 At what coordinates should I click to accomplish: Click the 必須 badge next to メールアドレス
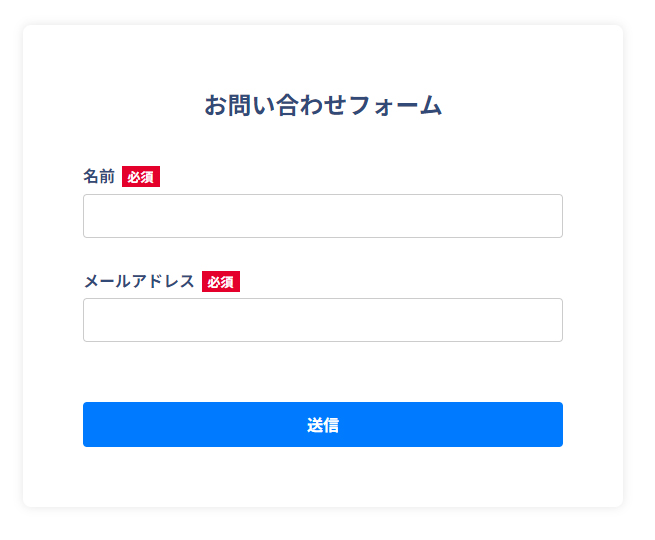pos(221,282)
